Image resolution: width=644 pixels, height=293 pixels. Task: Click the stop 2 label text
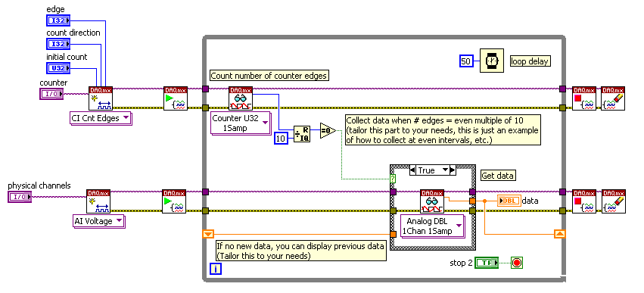(461, 263)
